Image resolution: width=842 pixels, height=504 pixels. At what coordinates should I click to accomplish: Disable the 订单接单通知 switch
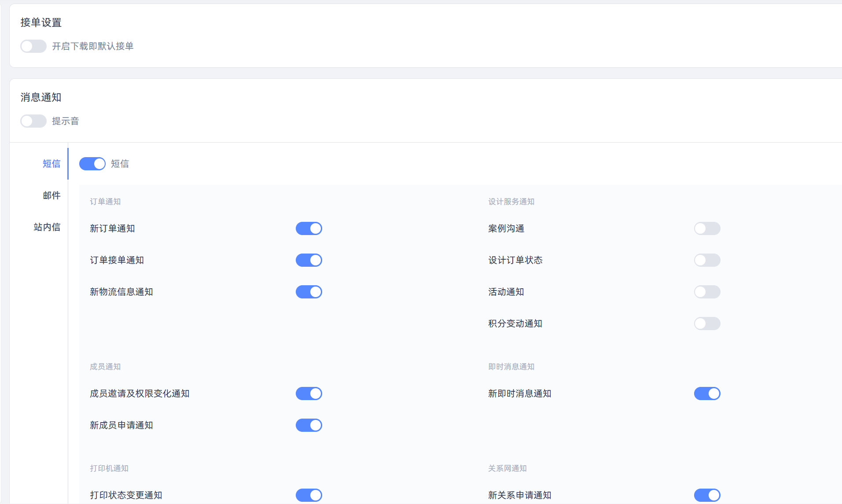point(309,260)
